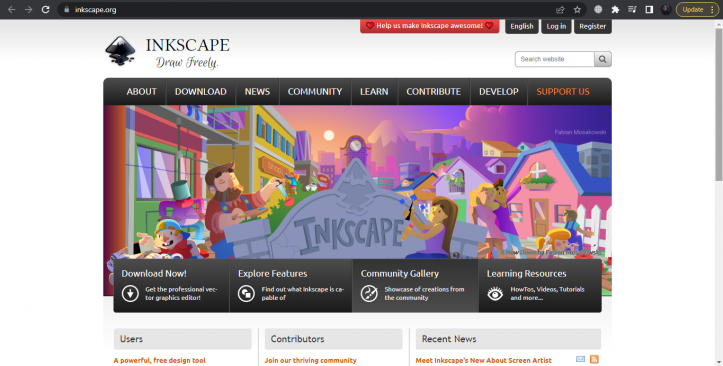Click the Download Now arrow icon
This screenshot has width=723, height=366.
(130, 294)
